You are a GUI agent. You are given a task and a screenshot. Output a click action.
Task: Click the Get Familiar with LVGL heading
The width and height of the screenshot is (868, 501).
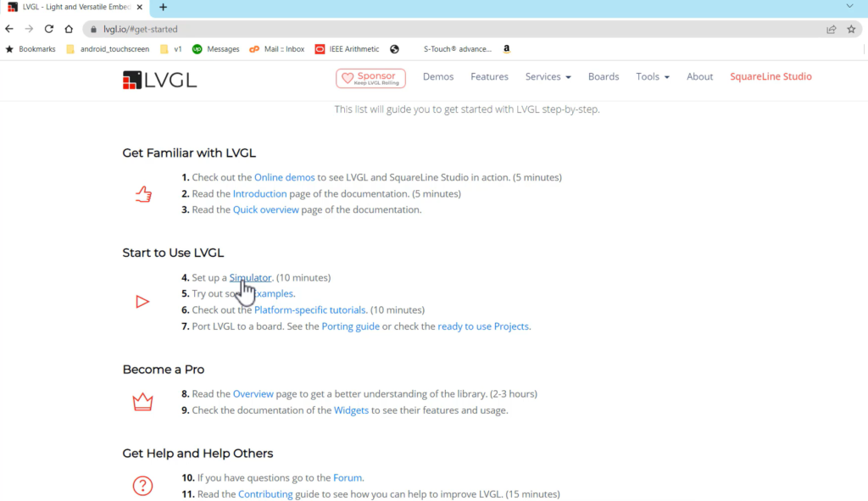pyautogui.click(x=189, y=153)
